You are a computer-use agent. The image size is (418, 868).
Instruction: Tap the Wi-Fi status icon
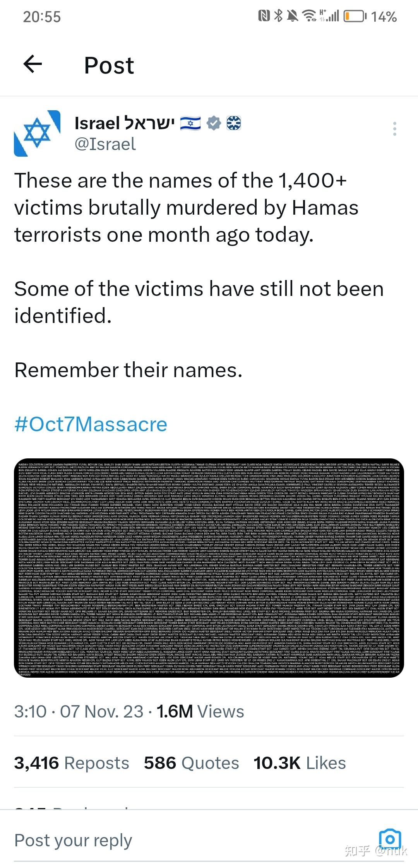click(309, 16)
